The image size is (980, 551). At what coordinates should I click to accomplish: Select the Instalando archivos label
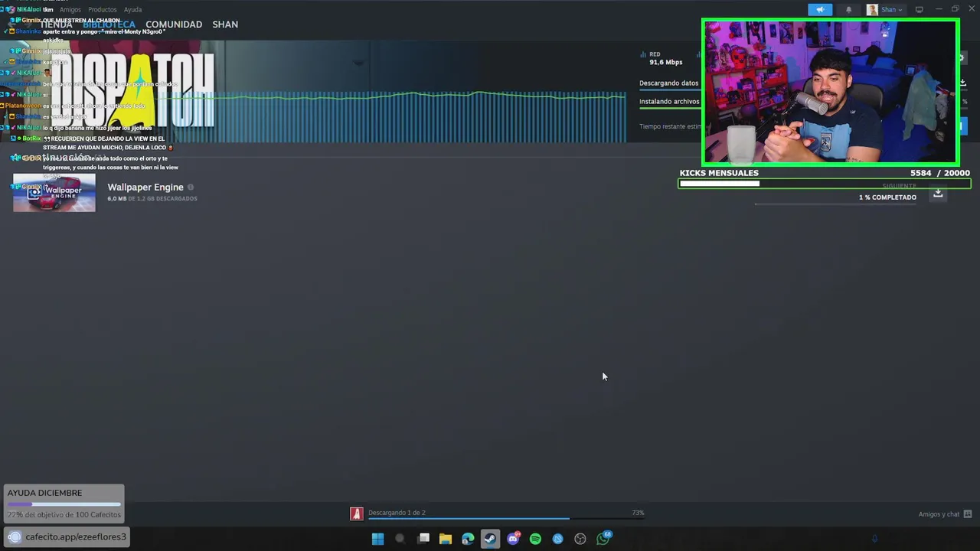pos(669,102)
